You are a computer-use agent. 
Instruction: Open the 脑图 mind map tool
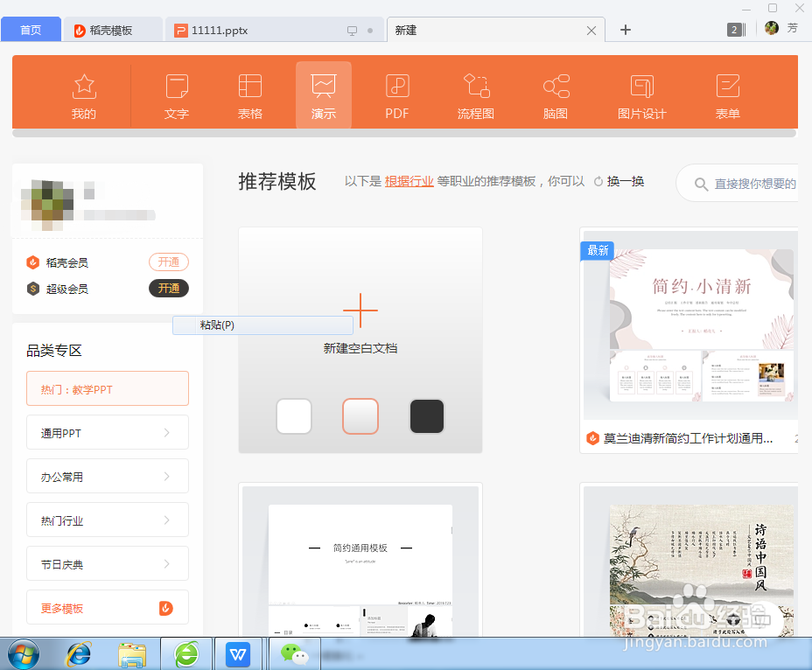(555, 94)
